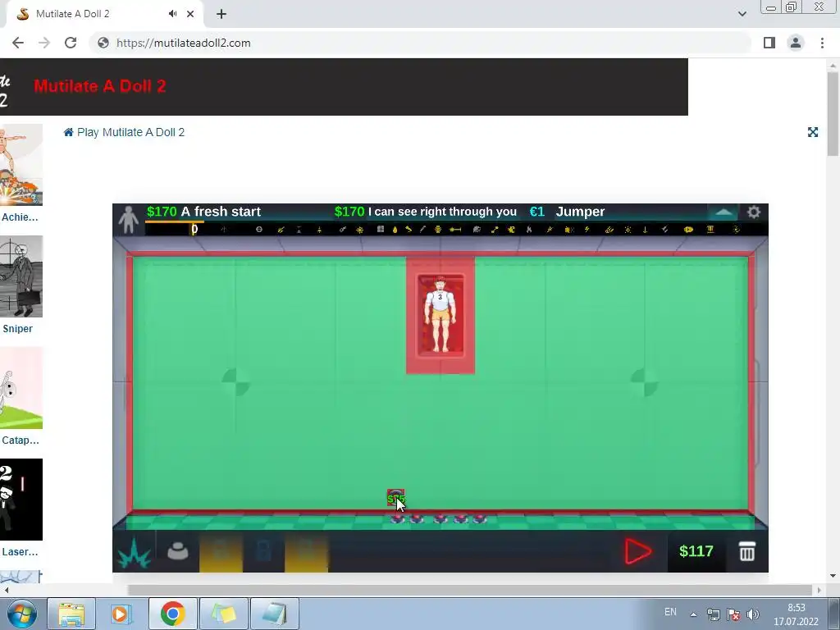
Task: Click the $117 money counter
Action: pyautogui.click(x=696, y=551)
